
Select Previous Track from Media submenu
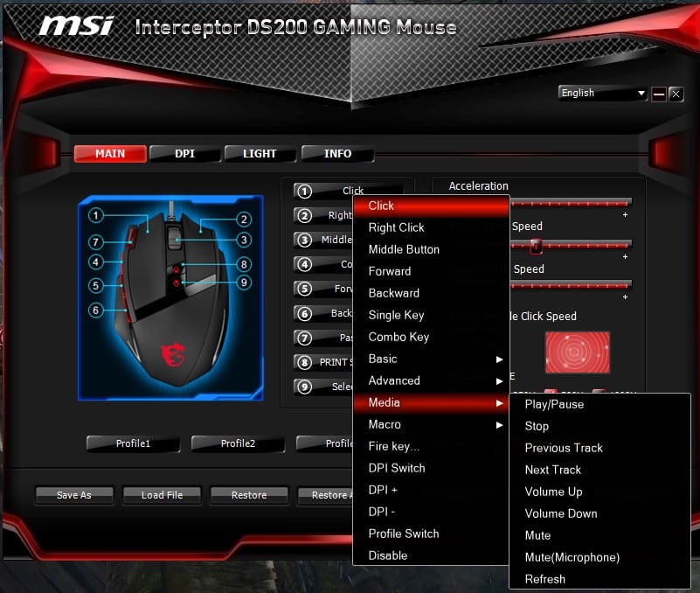click(x=600, y=448)
